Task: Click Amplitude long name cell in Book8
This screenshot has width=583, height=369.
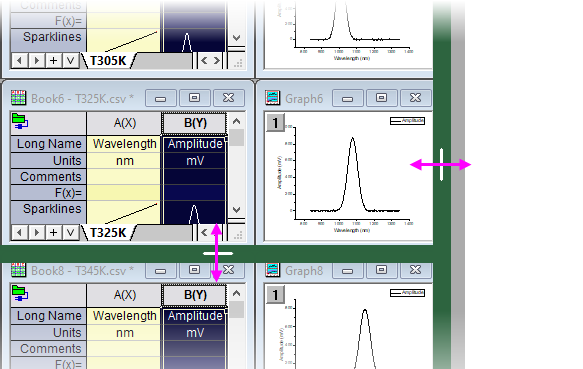Action: point(194,316)
